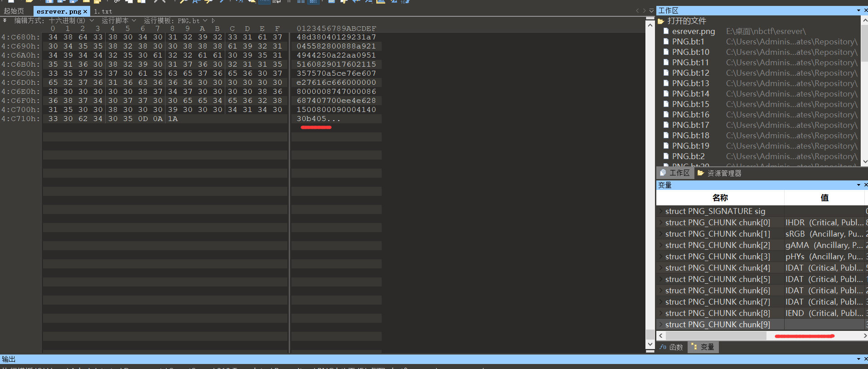Viewport: 868px width, 369px height.
Task: Select PNG.bt:12 in the workspace list
Action: [x=691, y=73]
